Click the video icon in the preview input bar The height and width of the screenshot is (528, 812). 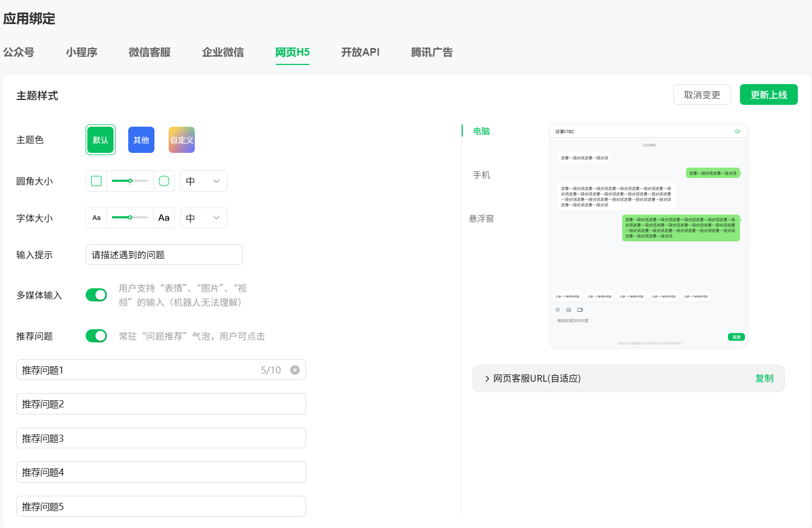click(x=580, y=310)
